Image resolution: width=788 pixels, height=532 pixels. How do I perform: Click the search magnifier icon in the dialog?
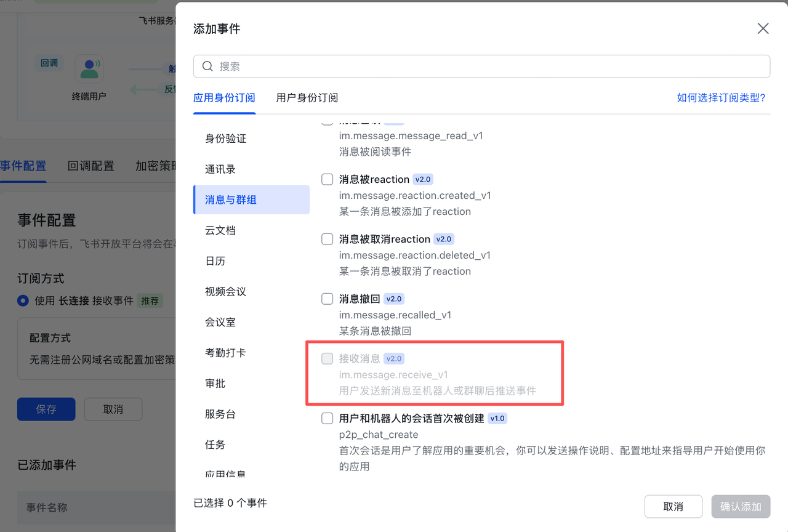pyautogui.click(x=207, y=66)
